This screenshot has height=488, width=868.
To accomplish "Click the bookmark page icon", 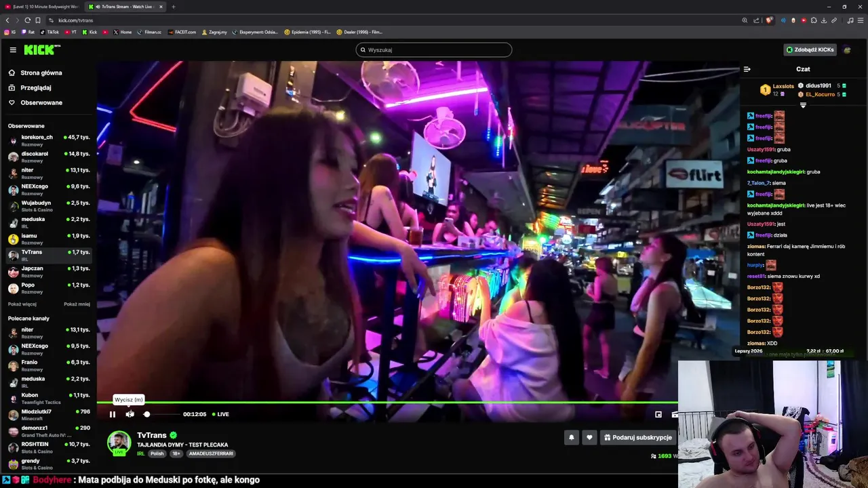I will 37,20.
